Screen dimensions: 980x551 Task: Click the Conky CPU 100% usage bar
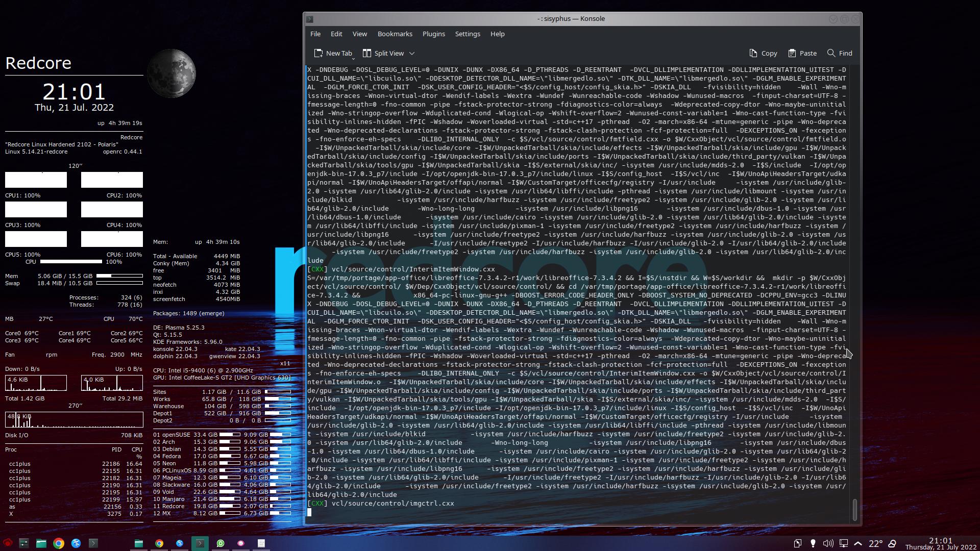tap(71, 262)
